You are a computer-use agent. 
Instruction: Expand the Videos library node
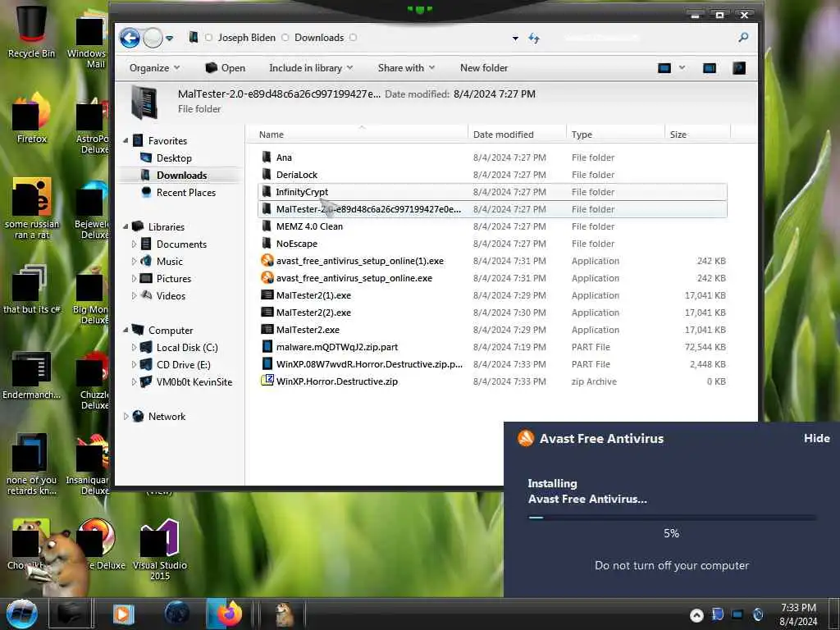pyautogui.click(x=134, y=295)
